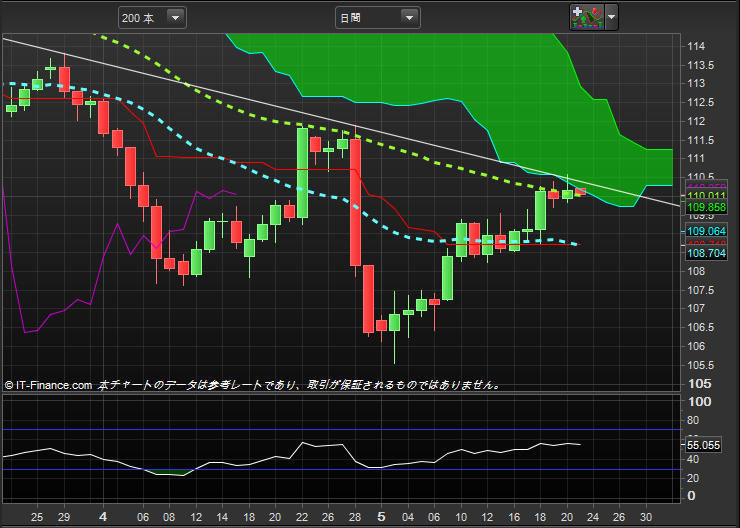
Task: Click the bold 5 month marker on date axis
Action: point(381,517)
